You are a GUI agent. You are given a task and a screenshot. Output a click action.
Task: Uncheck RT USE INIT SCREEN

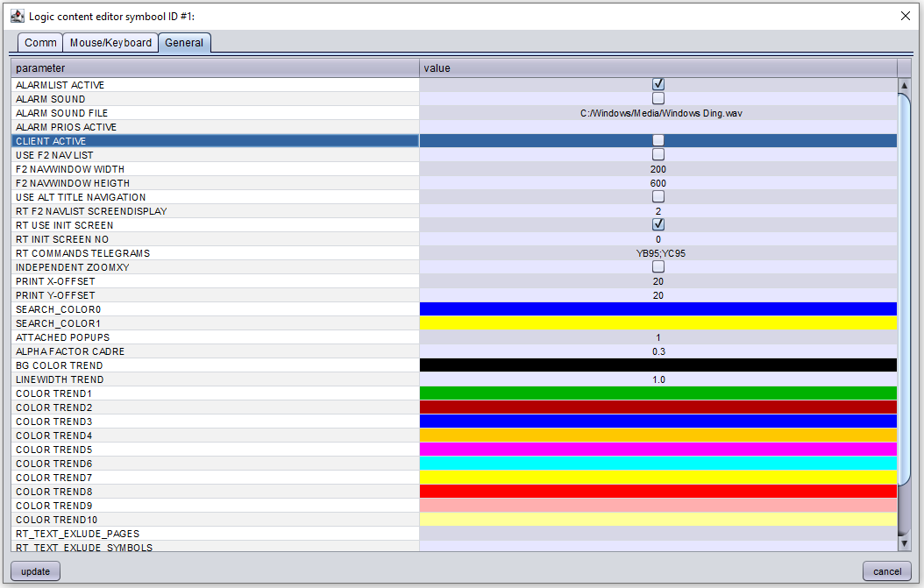tap(658, 224)
